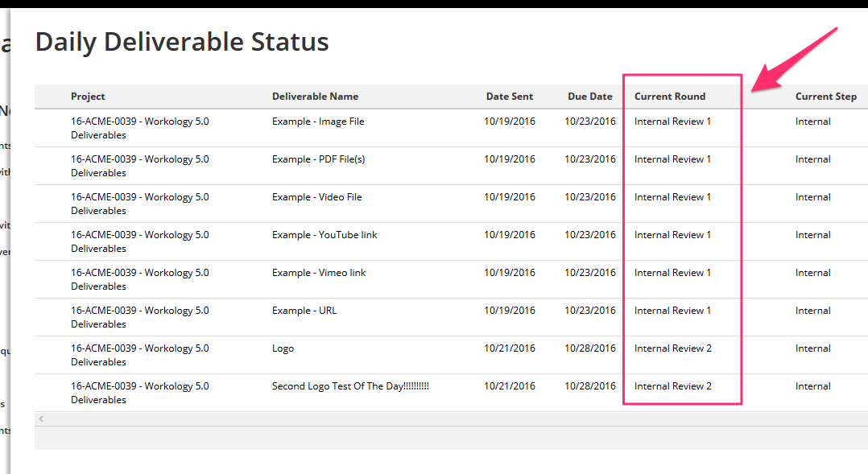
Task: Open the Example - Image File deliverable
Action: 318,122
